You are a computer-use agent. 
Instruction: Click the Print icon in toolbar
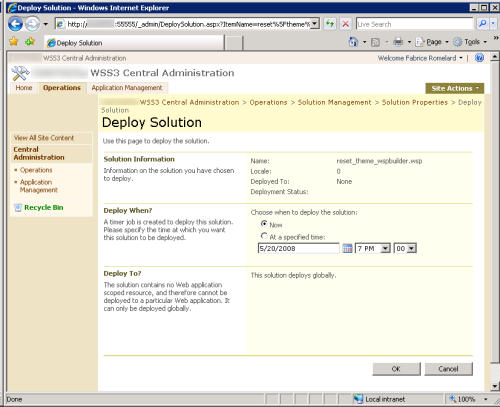click(398, 42)
